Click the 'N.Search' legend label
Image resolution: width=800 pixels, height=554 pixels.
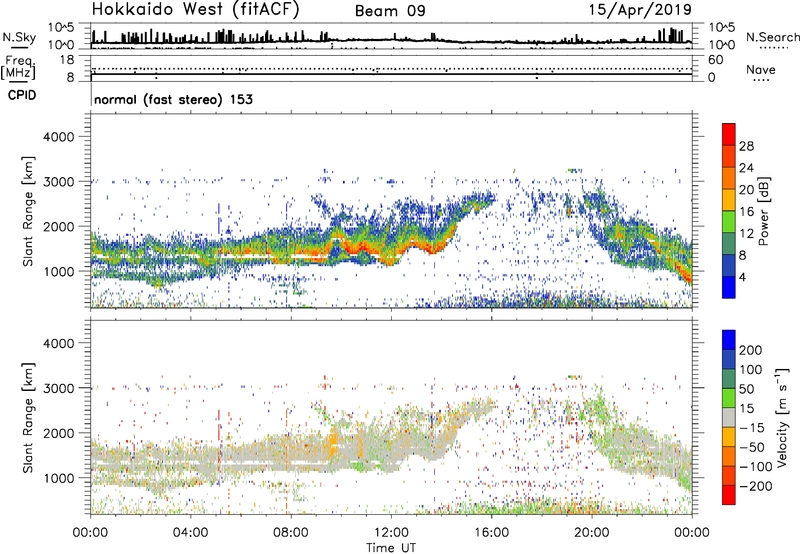pyautogui.click(x=772, y=37)
